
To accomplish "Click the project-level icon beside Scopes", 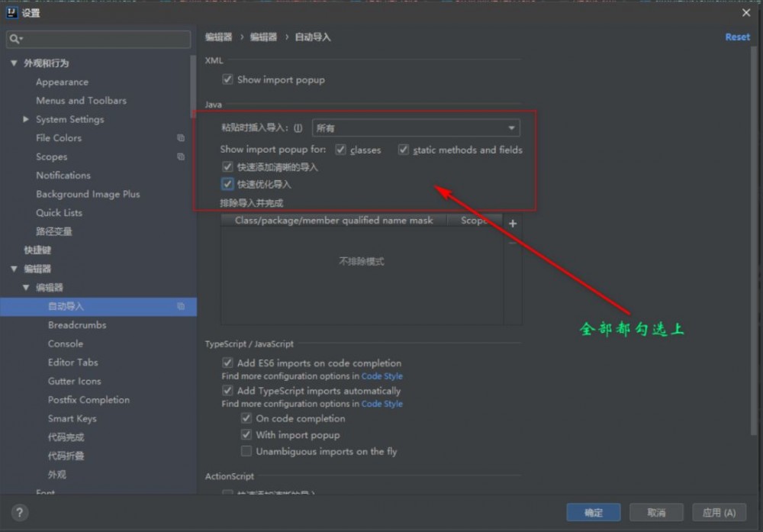I will tap(181, 156).
